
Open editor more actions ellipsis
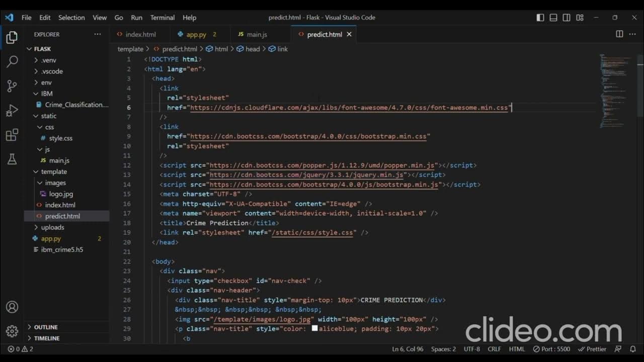(633, 34)
